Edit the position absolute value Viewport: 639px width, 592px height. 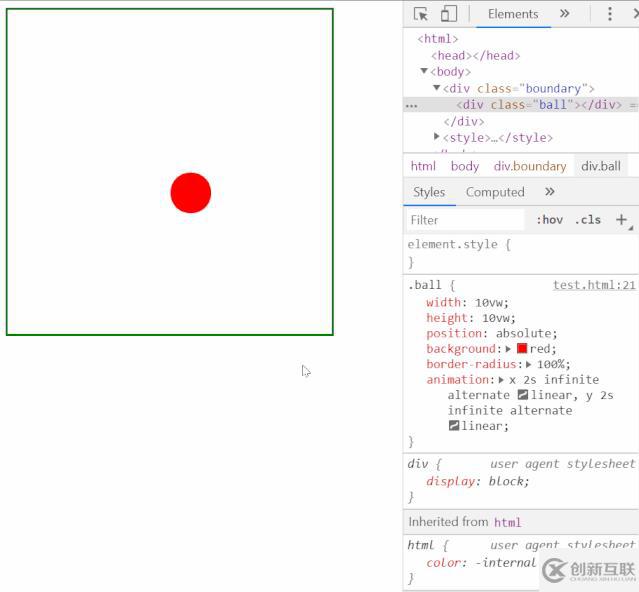[523, 334]
